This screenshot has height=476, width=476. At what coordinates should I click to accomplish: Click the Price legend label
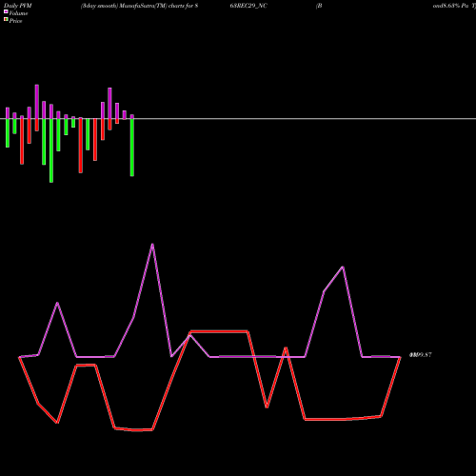[x=15, y=21]
